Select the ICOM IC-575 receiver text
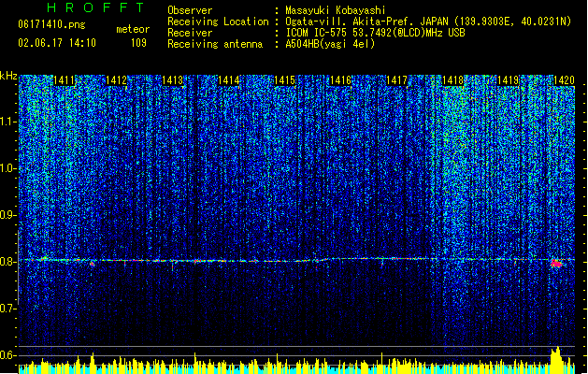 click(x=375, y=33)
